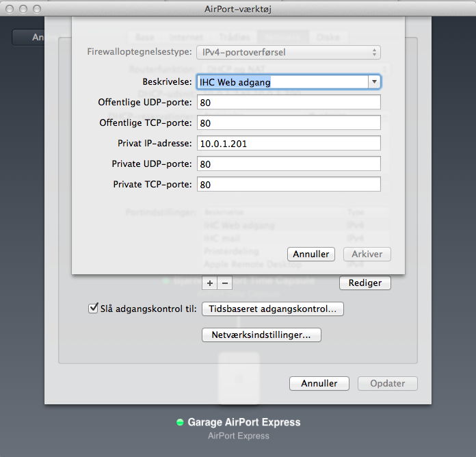Click the green status dot by Garage AirPort Express
476x457 pixels.
coord(181,423)
